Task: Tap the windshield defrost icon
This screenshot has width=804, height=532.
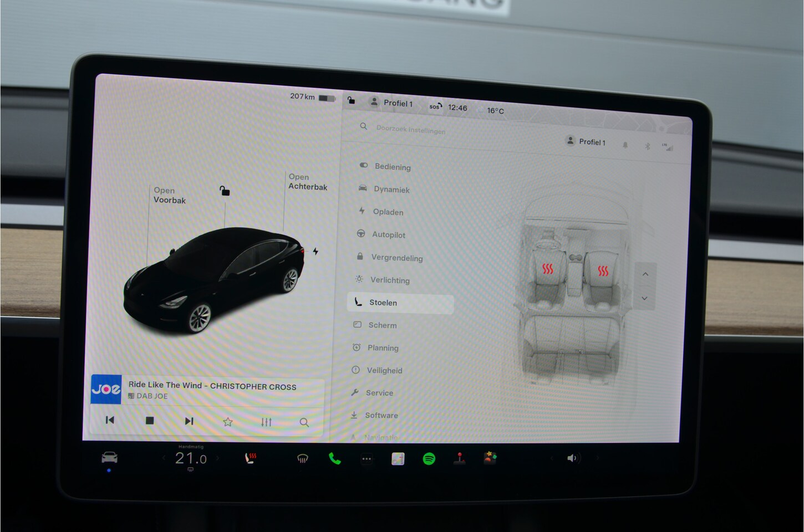Action: (x=302, y=458)
